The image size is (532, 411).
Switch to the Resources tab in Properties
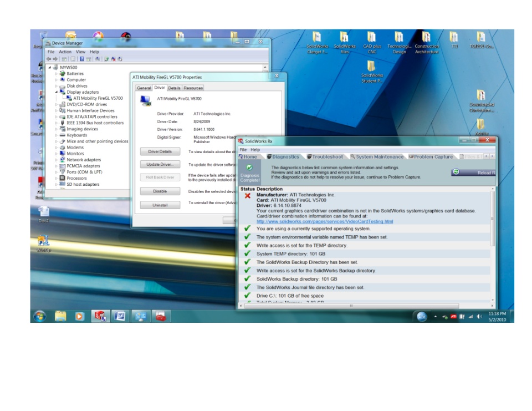click(x=193, y=88)
